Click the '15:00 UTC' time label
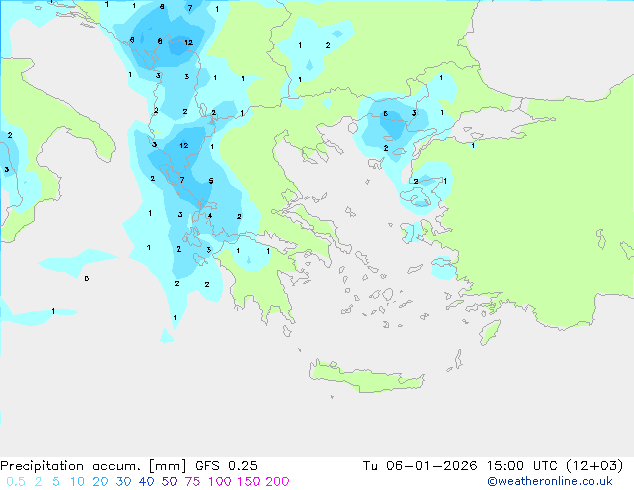The image size is (634, 490). pyautogui.click(x=522, y=466)
